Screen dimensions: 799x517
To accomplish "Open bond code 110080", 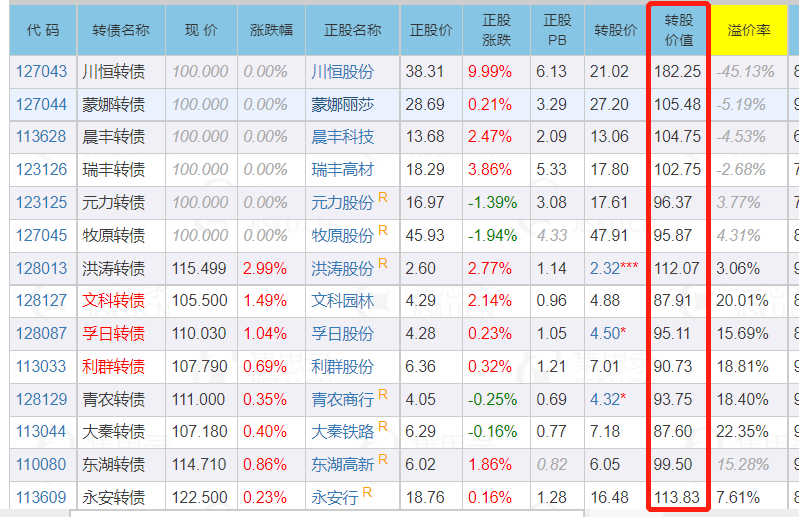I will click(x=41, y=465).
